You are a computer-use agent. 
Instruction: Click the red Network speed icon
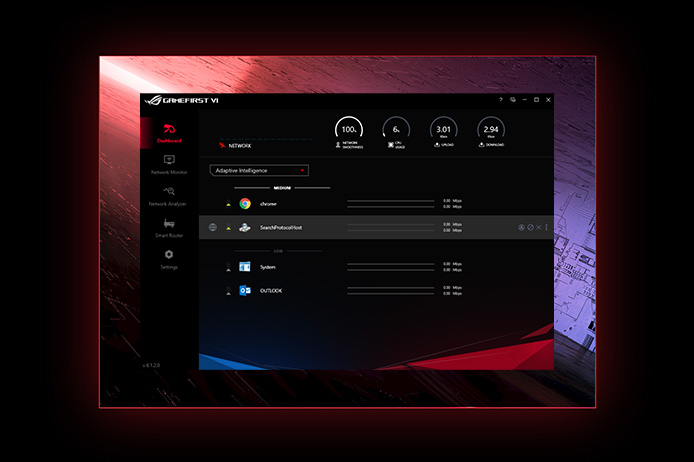[222, 145]
